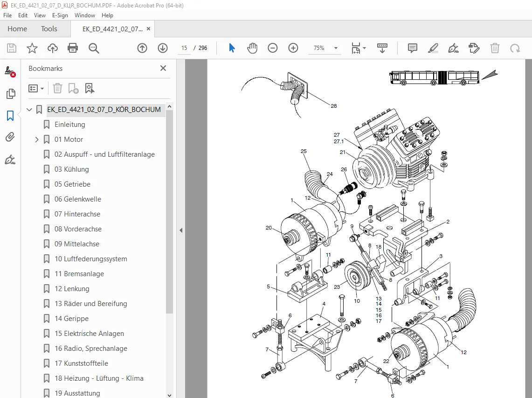This screenshot has height=398, width=532.
Task: Click the scrolling mode toolbar icon
Action: coord(382,48)
